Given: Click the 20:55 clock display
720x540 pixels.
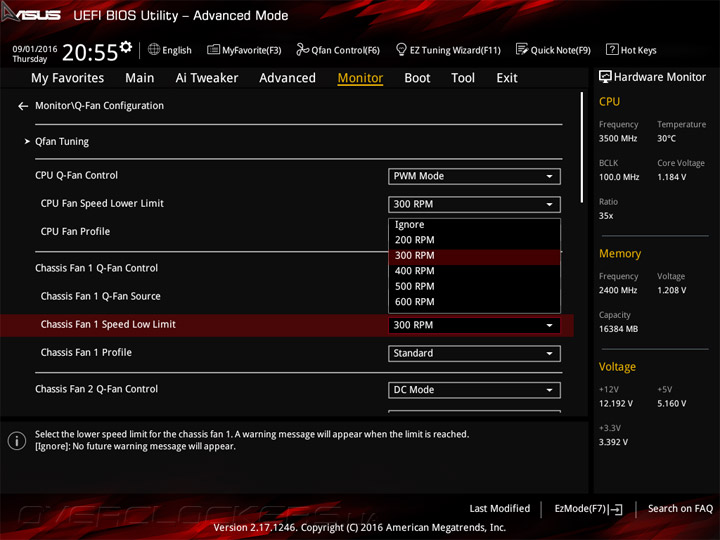Looking at the screenshot, I should [x=90, y=53].
